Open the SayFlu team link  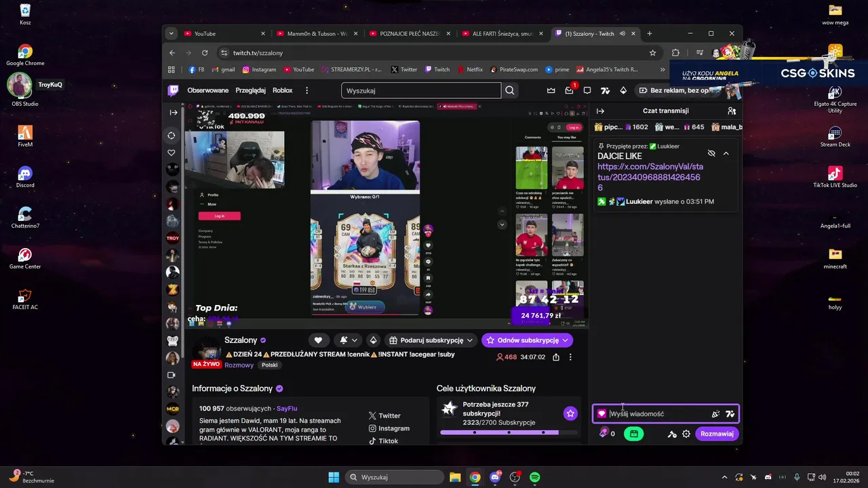[x=287, y=409]
